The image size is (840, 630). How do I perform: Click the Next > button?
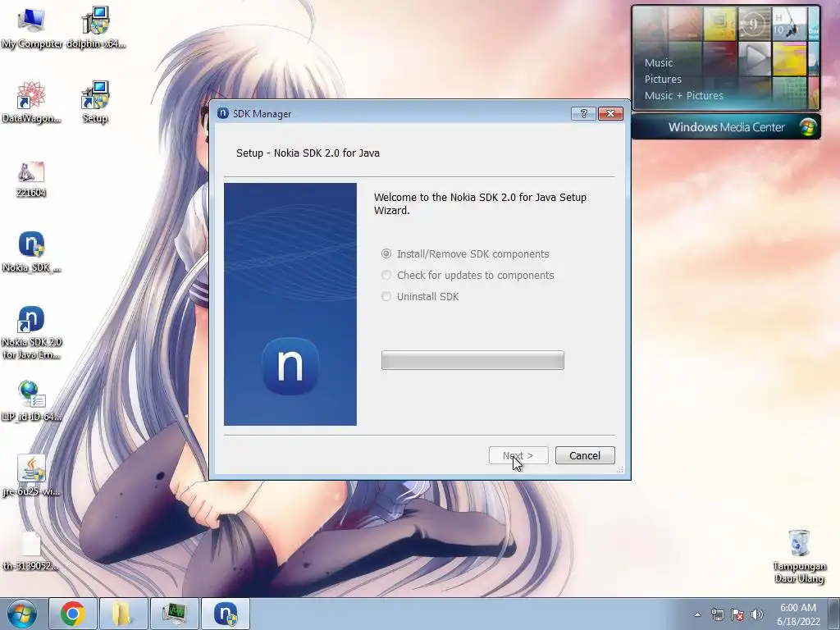(518, 455)
